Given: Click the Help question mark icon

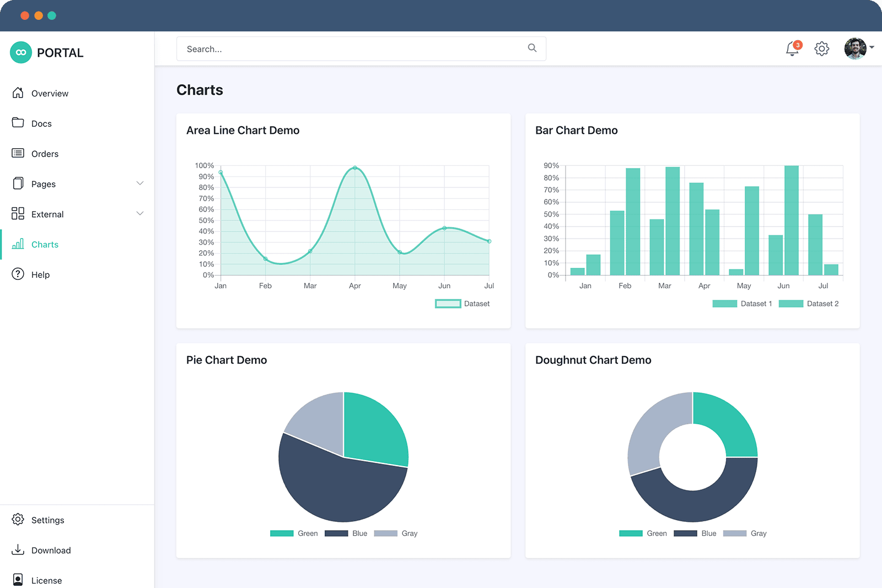Looking at the screenshot, I should click(x=18, y=274).
